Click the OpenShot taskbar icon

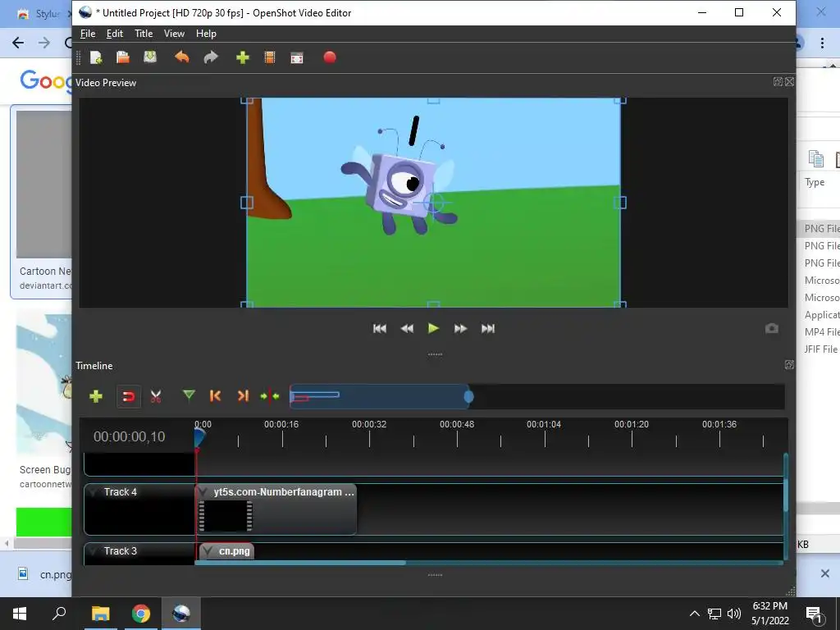181,614
